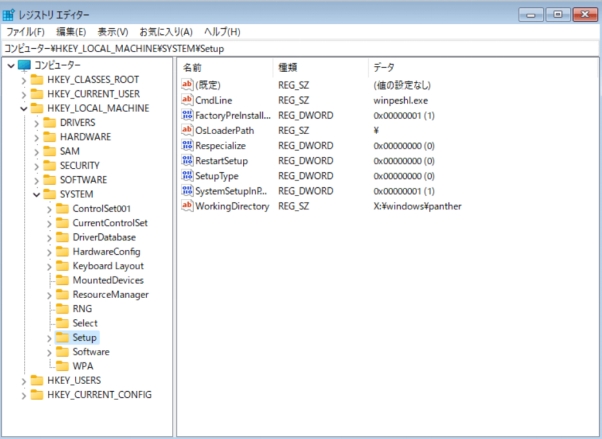Screen dimensions: 602x439
Task: Close the Registry Editor window
Action: click(585, 15)
